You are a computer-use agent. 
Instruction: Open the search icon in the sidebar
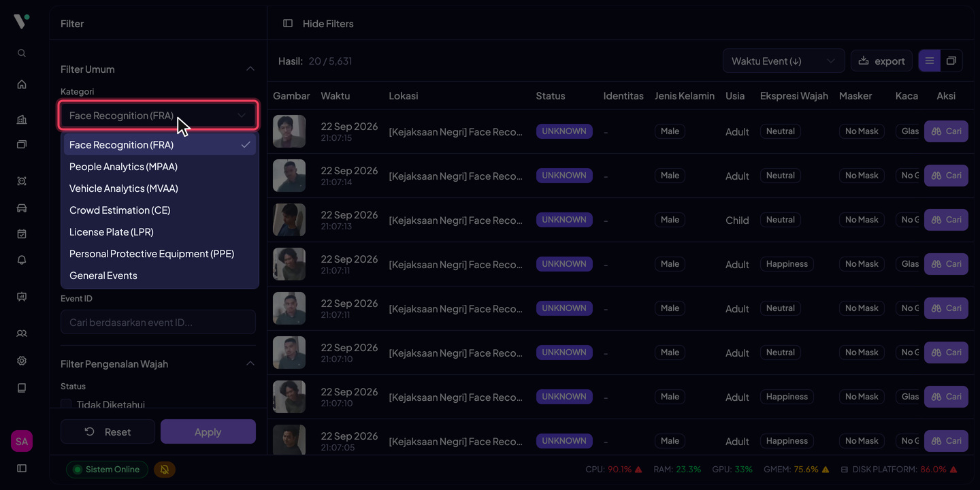point(22,53)
